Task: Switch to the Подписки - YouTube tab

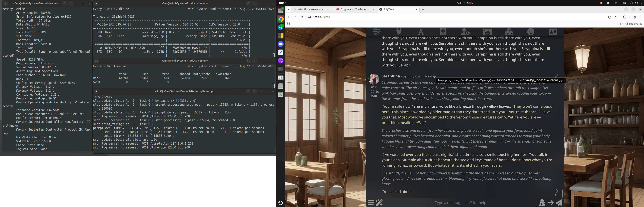Action: pos(353,10)
